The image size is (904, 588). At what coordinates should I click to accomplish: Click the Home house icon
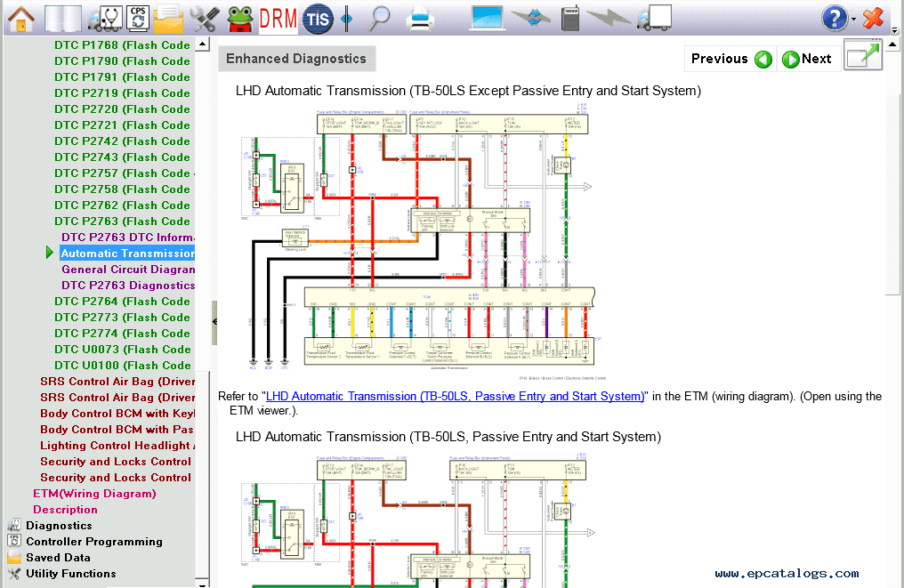click(20, 19)
